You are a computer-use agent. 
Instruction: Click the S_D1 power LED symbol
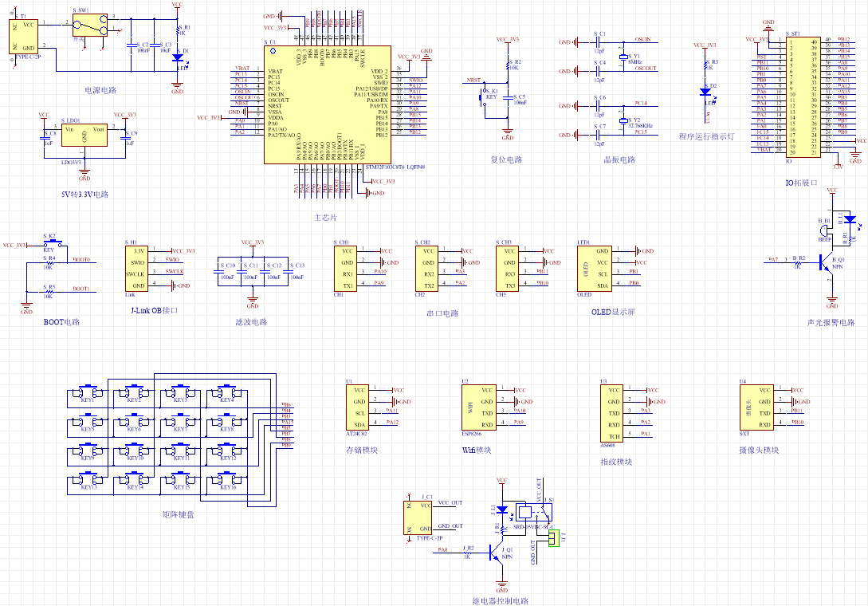click(177, 57)
